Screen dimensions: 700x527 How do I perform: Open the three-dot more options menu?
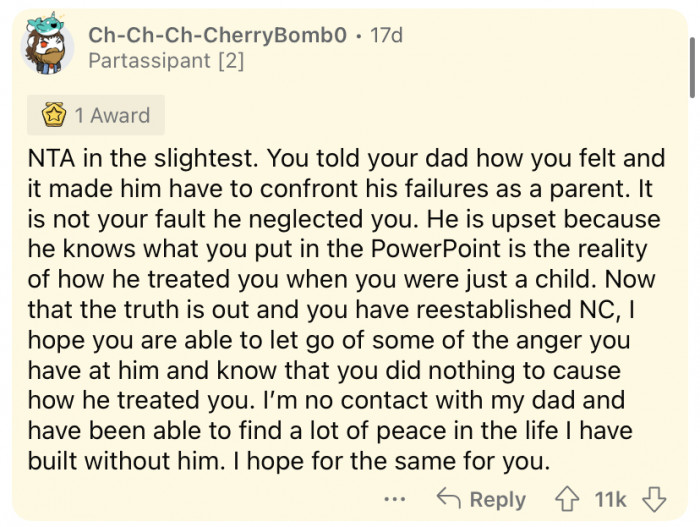(396, 498)
